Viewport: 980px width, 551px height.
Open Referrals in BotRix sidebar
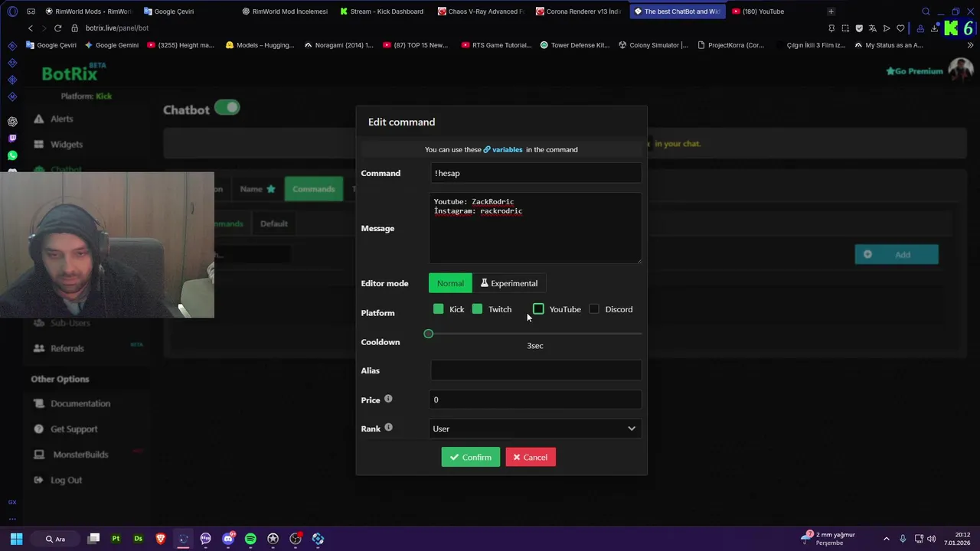point(67,348)
